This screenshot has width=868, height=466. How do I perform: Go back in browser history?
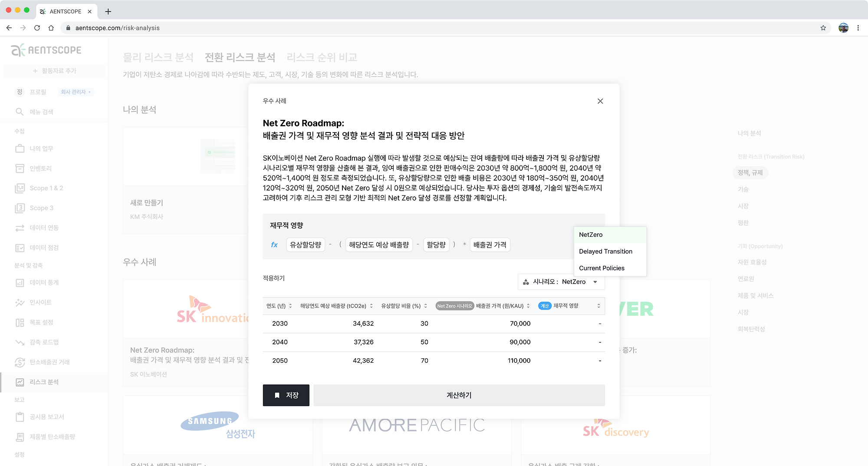[x=9, y=28]
